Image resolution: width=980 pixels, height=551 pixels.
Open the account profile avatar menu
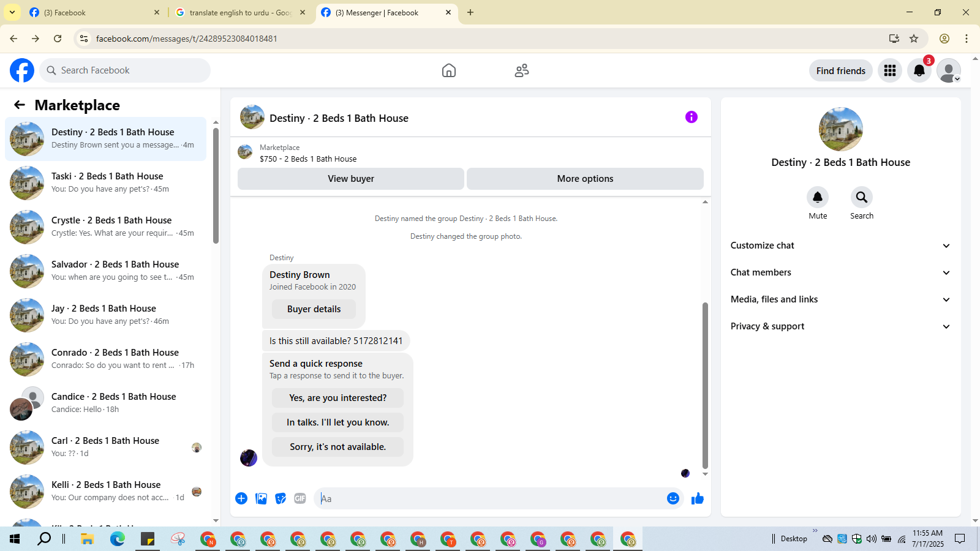pos(949,70)
